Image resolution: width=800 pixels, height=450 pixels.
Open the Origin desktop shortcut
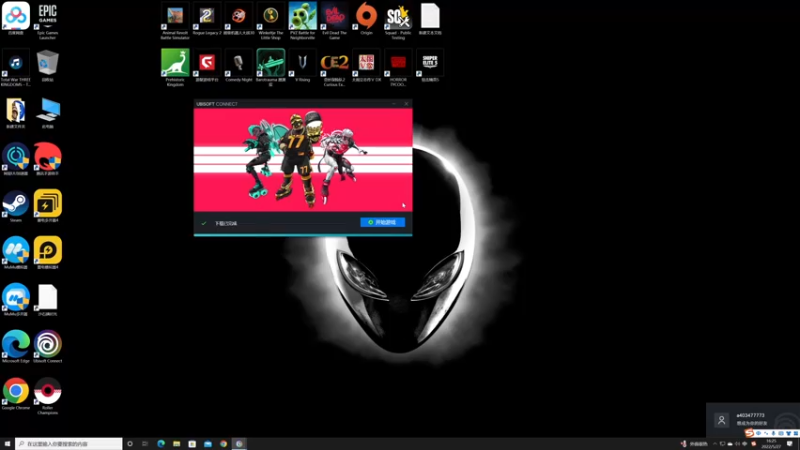(366, 19)
